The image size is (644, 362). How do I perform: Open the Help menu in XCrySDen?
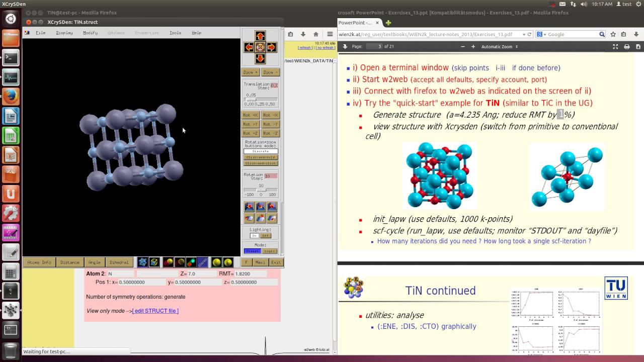197,33
